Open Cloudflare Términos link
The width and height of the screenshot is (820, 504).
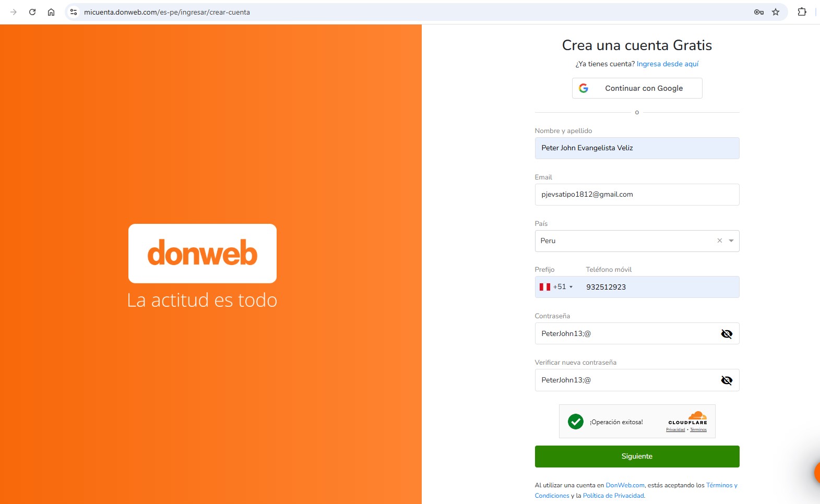[698, 430]
